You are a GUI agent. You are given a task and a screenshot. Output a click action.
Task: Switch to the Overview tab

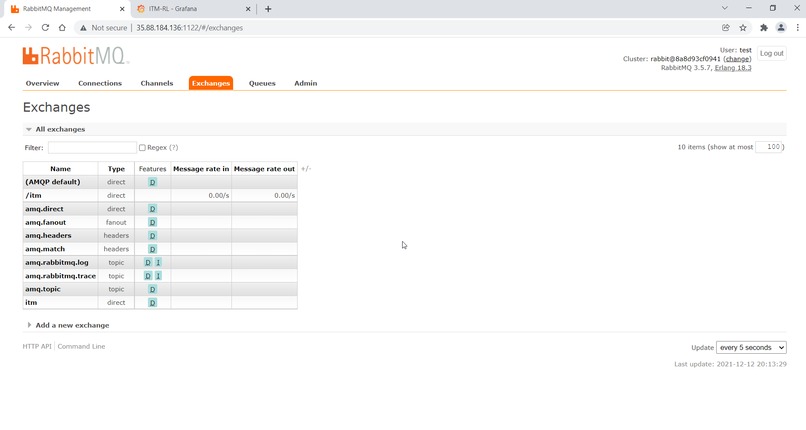coord(42,83)
